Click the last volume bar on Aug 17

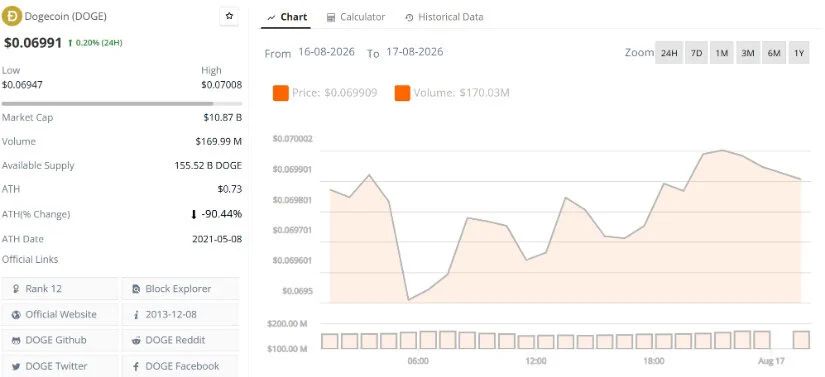(x=801, y=340)
